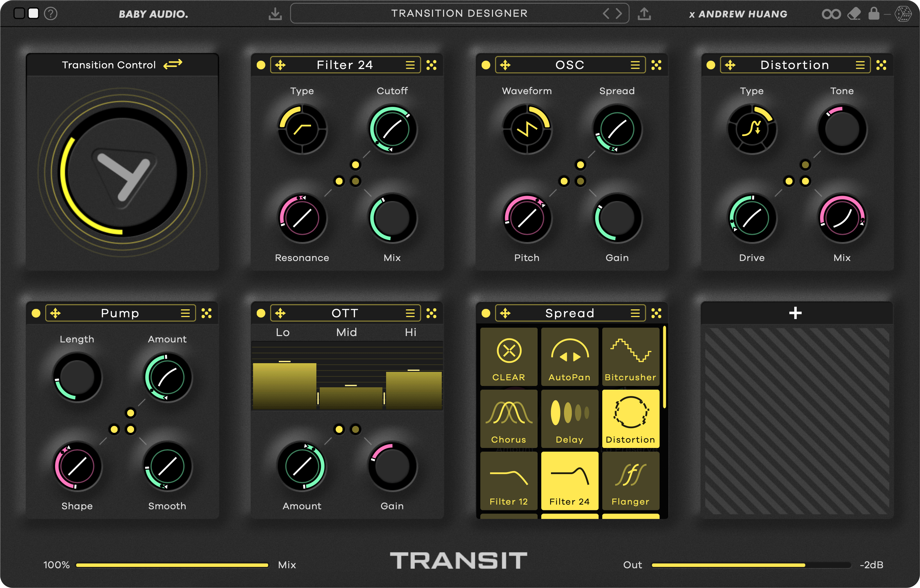
Task: Open the Spread module menu
Action: click(x=634, y=313)
